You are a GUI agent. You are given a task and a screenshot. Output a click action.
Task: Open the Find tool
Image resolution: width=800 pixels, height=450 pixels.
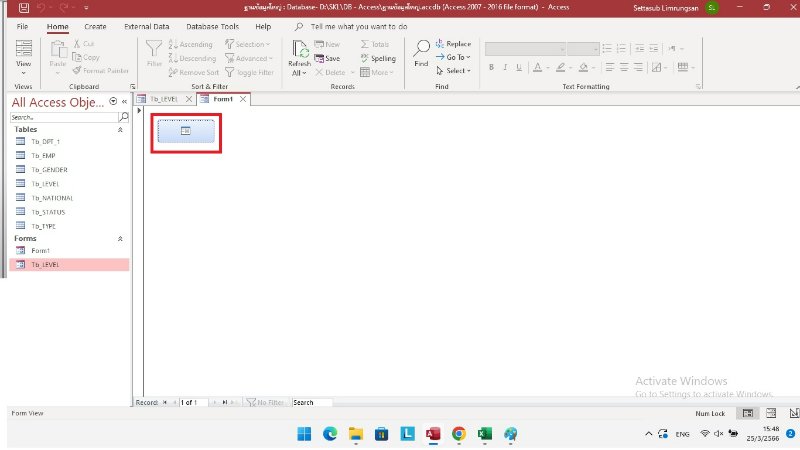pyautogui.click(x=421, y=53)
